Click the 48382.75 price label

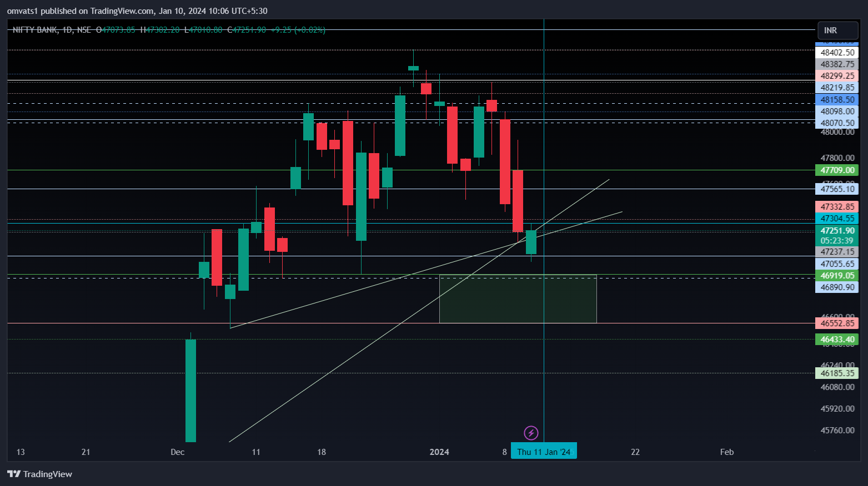pyautogui.click(x=837, y=64)
